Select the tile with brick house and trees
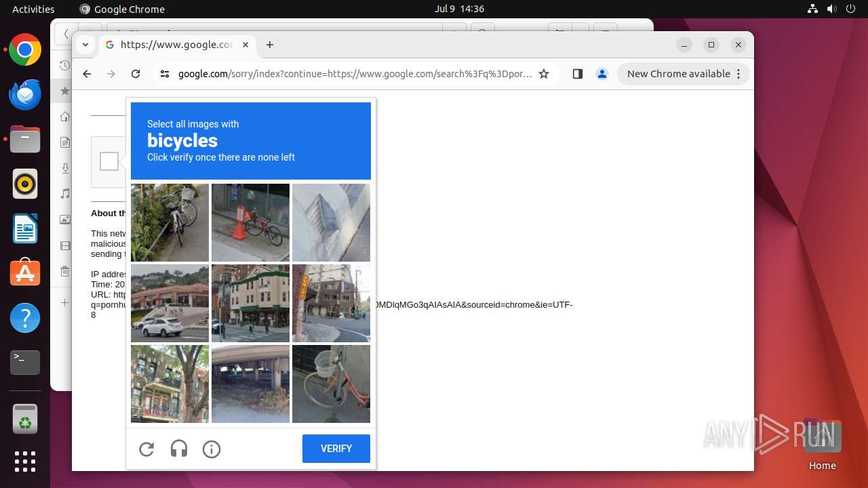Image resolution: width=868 pixels, height=488 pixels. click(x=170, y=384)
